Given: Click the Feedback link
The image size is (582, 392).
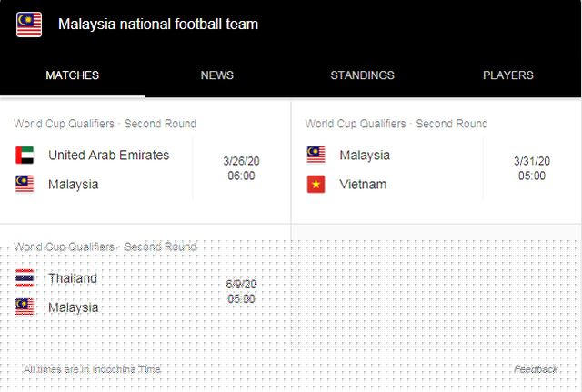Looking at the screenshot, I should coord(536,369).
